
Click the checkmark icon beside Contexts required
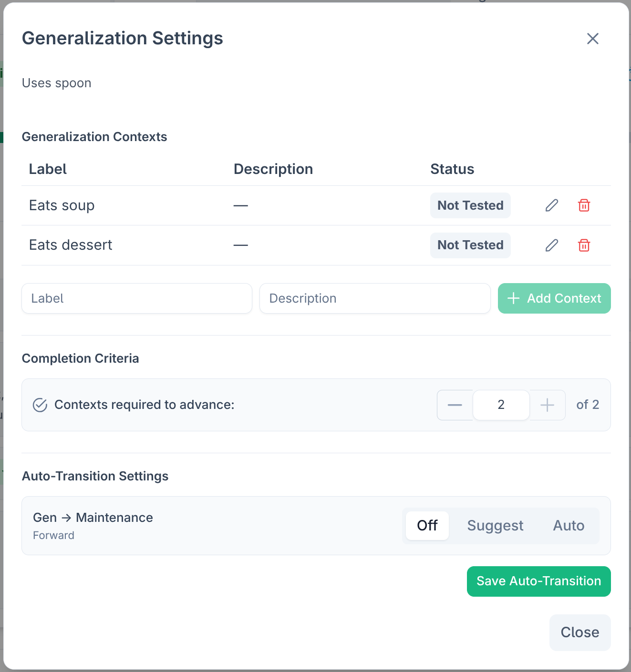coord(40,405)
